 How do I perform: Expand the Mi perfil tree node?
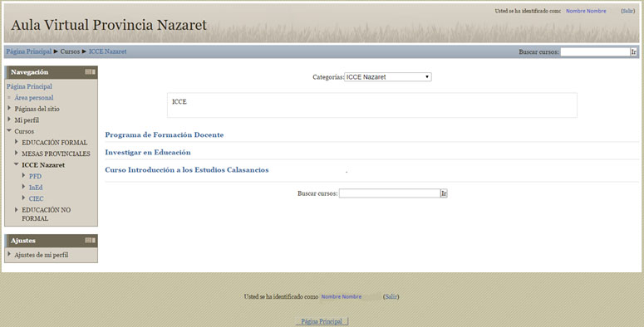[x=9, y=120]
